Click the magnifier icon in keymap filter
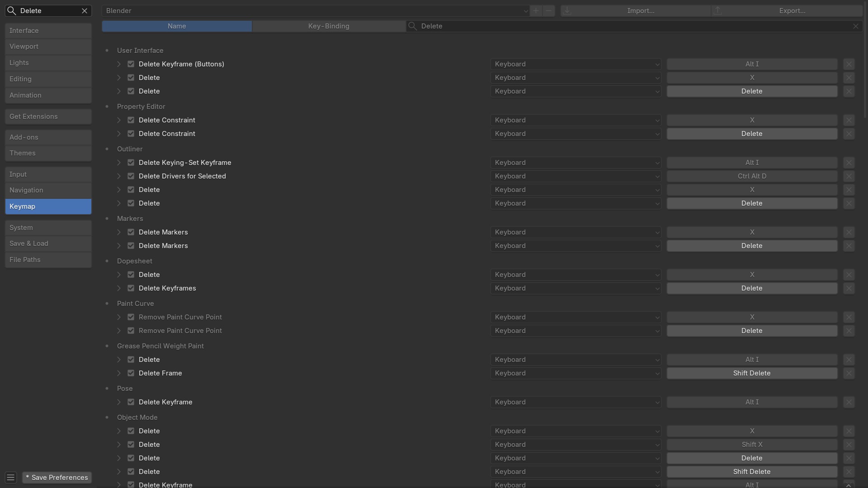This screenshot has width=868, height=488. 412,26
